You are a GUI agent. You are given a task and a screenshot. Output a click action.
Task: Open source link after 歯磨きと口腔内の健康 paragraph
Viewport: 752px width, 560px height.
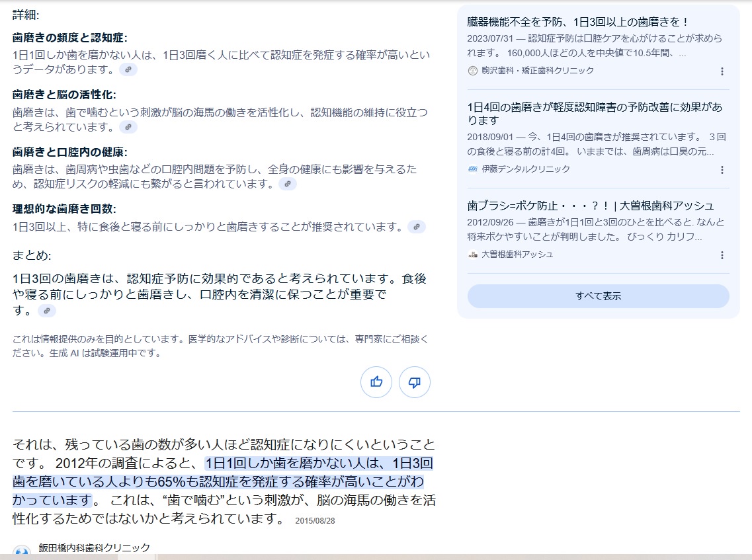[x=288, y=184]
